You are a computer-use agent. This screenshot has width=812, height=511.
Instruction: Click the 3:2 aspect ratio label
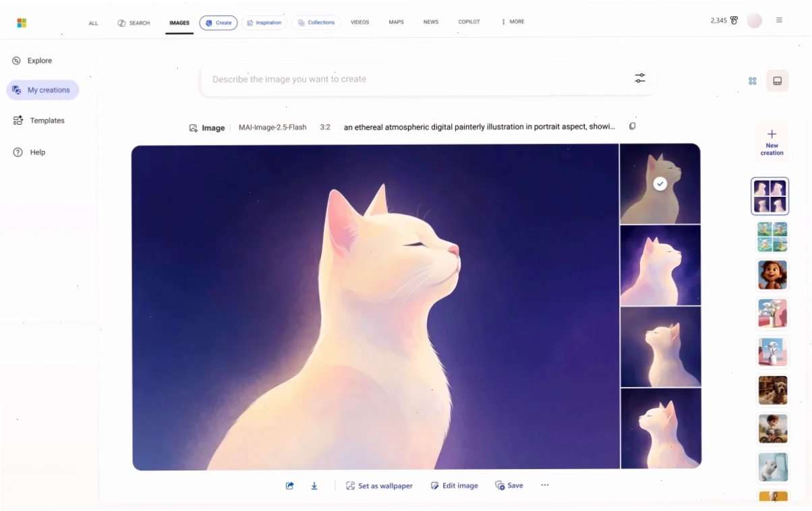point(325,127)
